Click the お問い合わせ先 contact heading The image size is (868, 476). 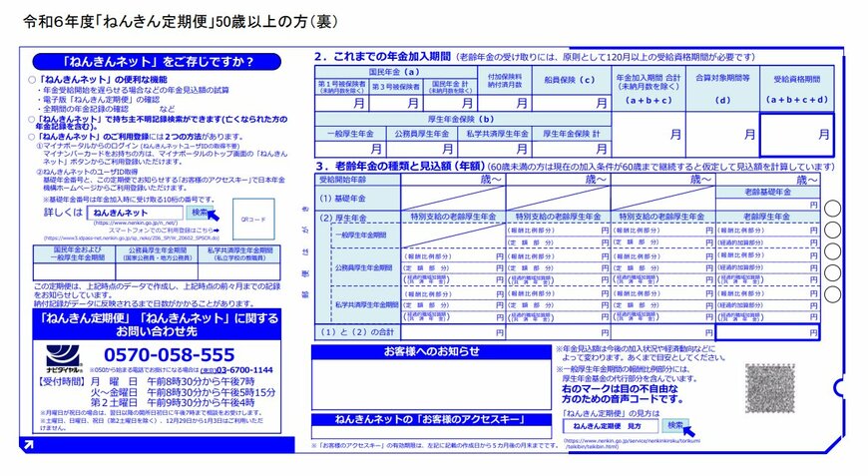pyautogui.click(x=157, y=324)
